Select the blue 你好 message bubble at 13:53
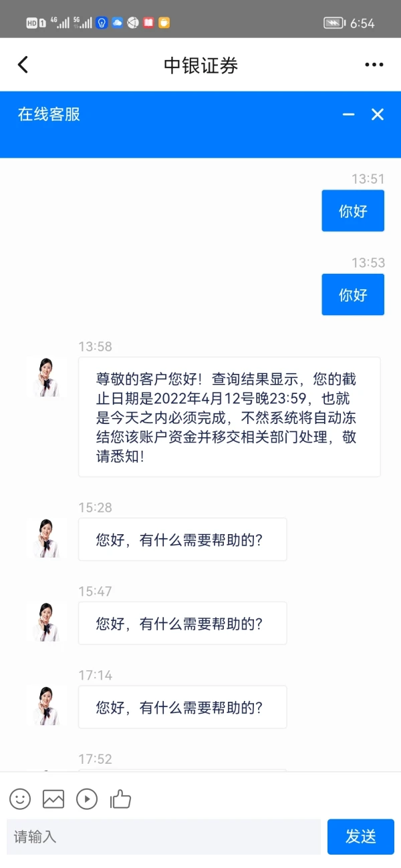The width and height of the screenshot is (401, 868). (x=353, y=294)
